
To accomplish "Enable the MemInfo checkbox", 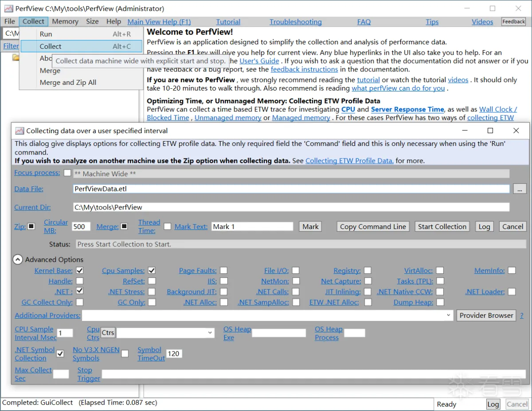I will click(x=512, y=270).
